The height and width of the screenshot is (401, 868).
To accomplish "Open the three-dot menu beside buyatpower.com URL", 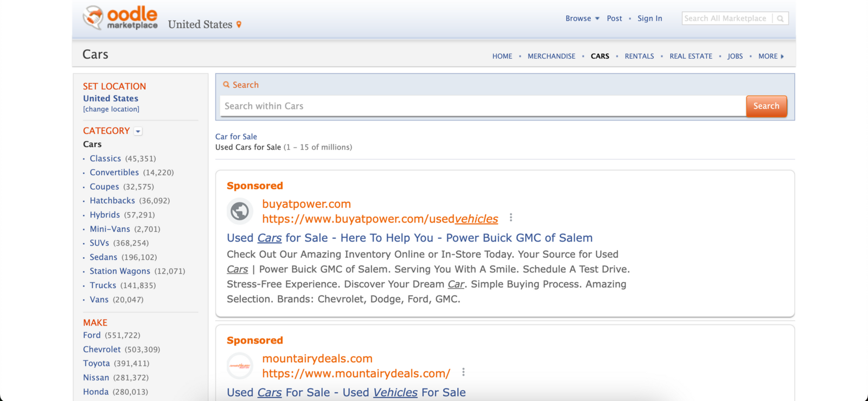I will coord(511,218).
